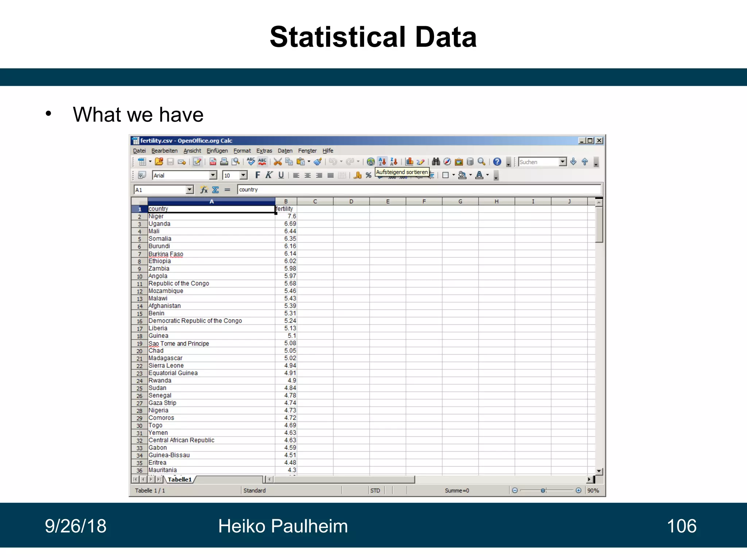Align cell text left
Viewport: 747px width, 560px height.
pyautogui.click(x=296, y=175)
